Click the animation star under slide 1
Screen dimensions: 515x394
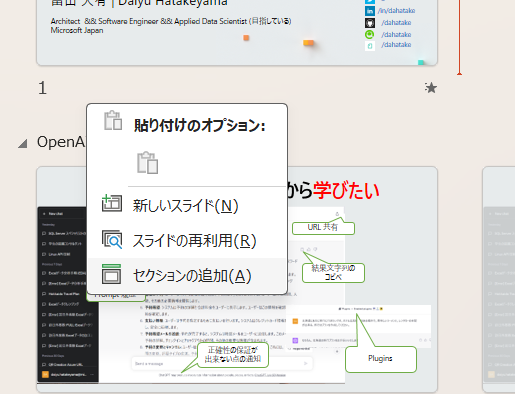(x=430, y=88)
